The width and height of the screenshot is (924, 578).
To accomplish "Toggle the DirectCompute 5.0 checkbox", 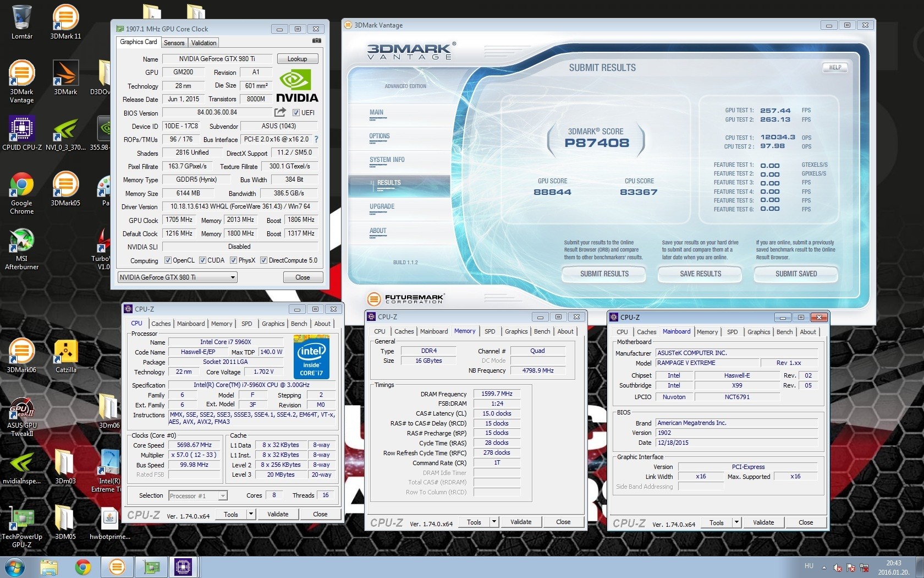I will click(263, 260).
